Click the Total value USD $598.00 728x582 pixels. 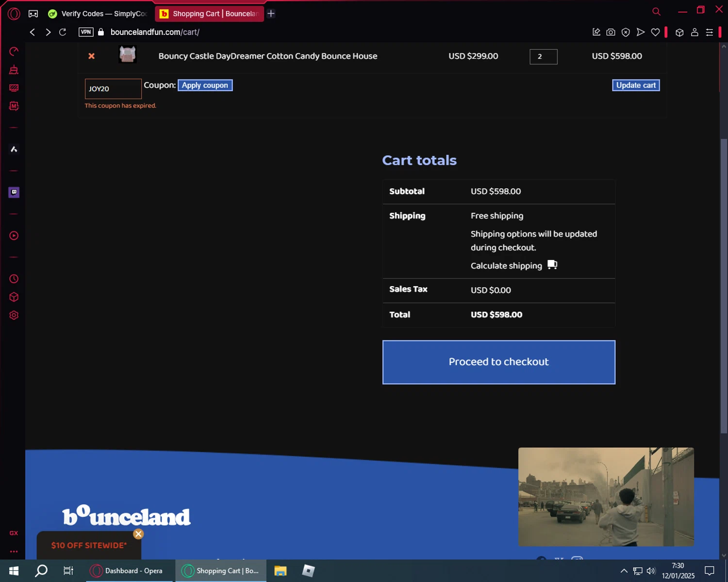496,315
